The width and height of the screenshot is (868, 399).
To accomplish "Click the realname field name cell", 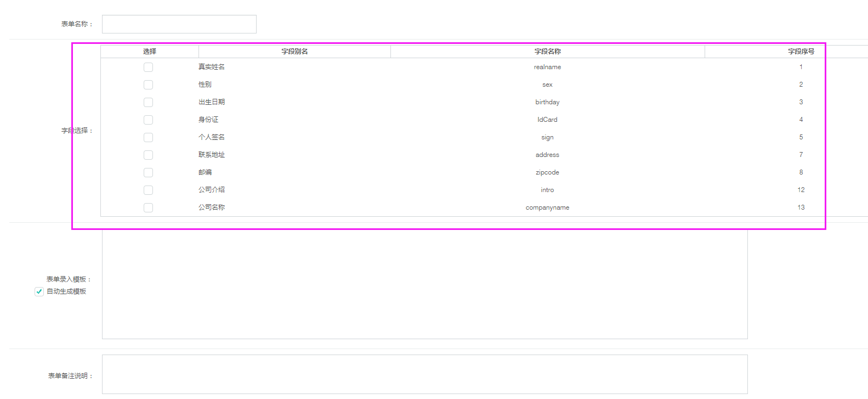I will pyautogui.click(x=547, y=67).
